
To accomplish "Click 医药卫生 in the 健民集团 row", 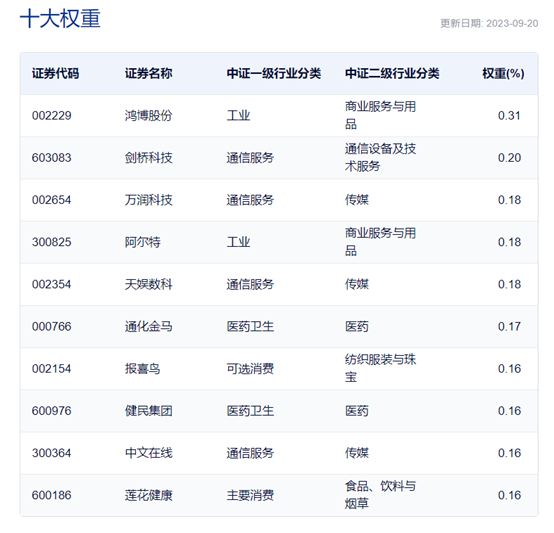I will (250, 411).
